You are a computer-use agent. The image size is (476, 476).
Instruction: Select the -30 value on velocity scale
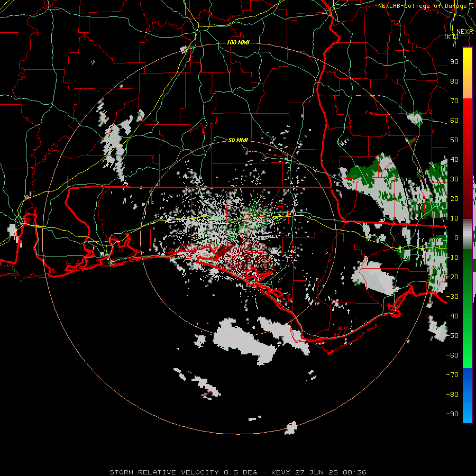pyautogui.click(x=452, y=297)
